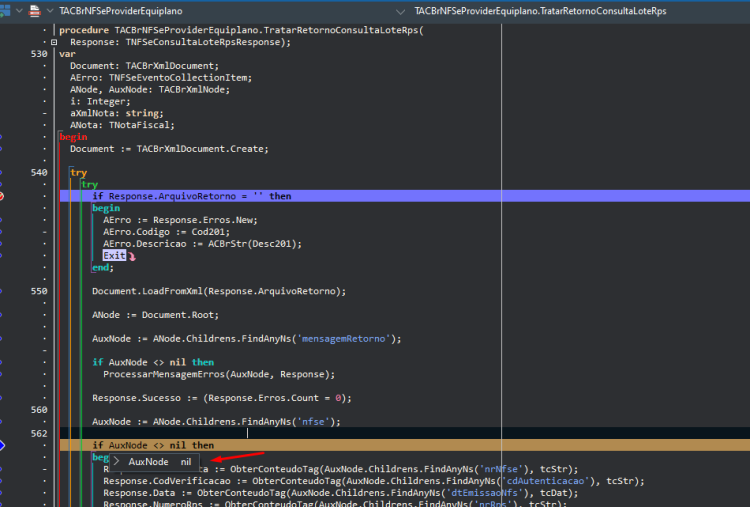Expand the AuxNode entry in the debug tooltip
The height and width of the screenshot is (507, 750).
pyautogui.click(x=117, y=462)
